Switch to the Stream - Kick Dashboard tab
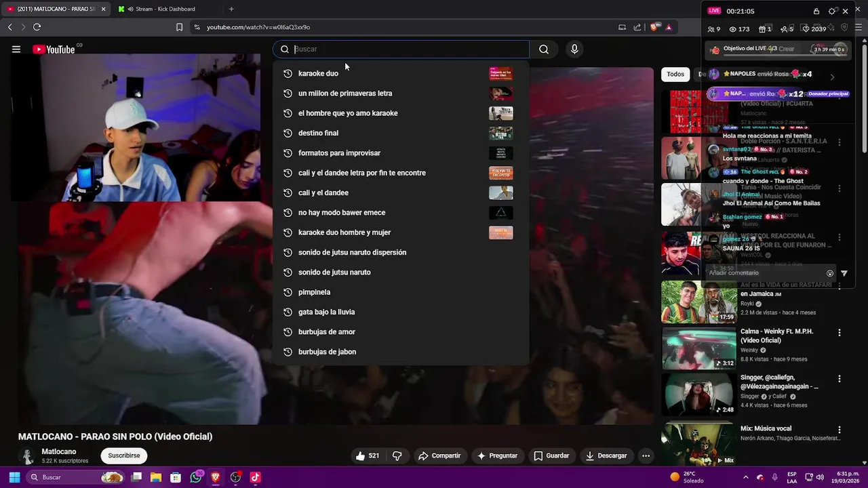This screenshot has width=868, height=488. pos(165,9)
